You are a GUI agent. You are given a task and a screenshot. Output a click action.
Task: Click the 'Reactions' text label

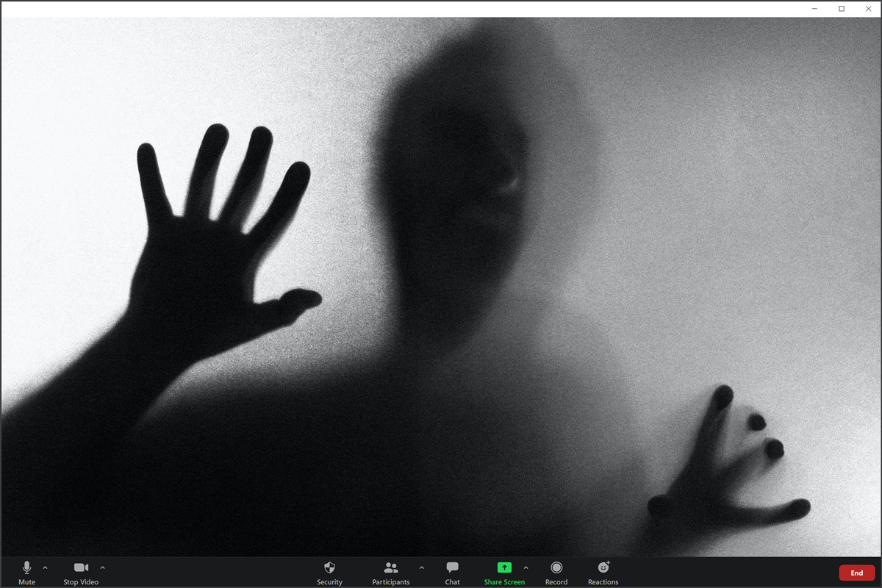click(x=603, y=582)
